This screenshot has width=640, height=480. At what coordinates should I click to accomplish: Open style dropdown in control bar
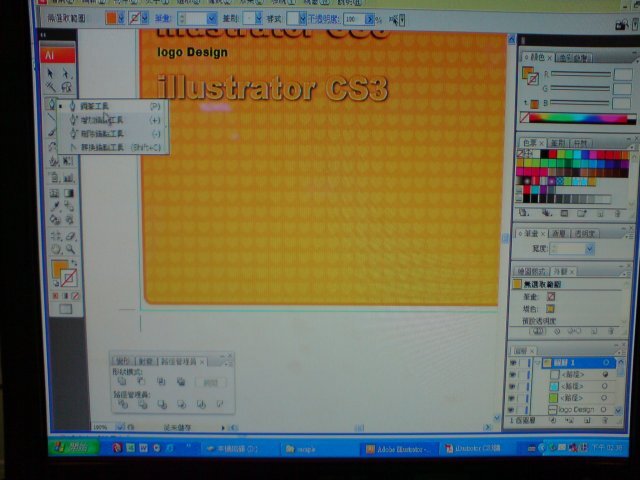tap(302, 19)
